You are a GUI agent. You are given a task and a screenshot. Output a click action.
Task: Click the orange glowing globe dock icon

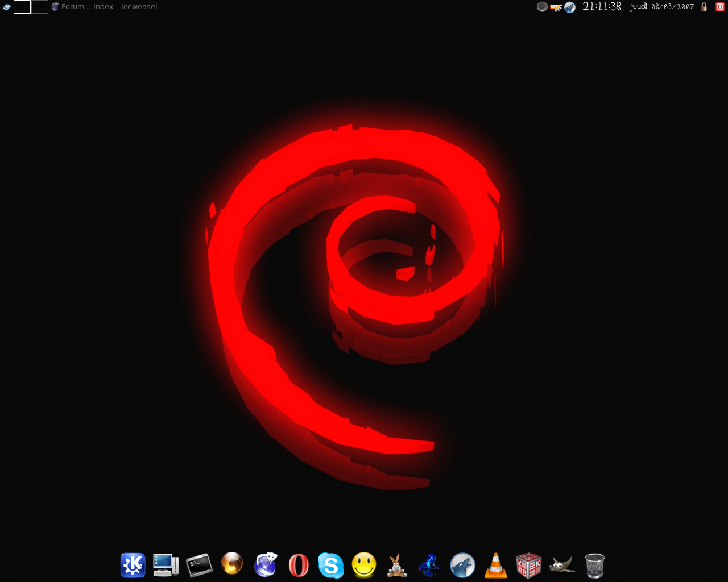pos(232,564)
